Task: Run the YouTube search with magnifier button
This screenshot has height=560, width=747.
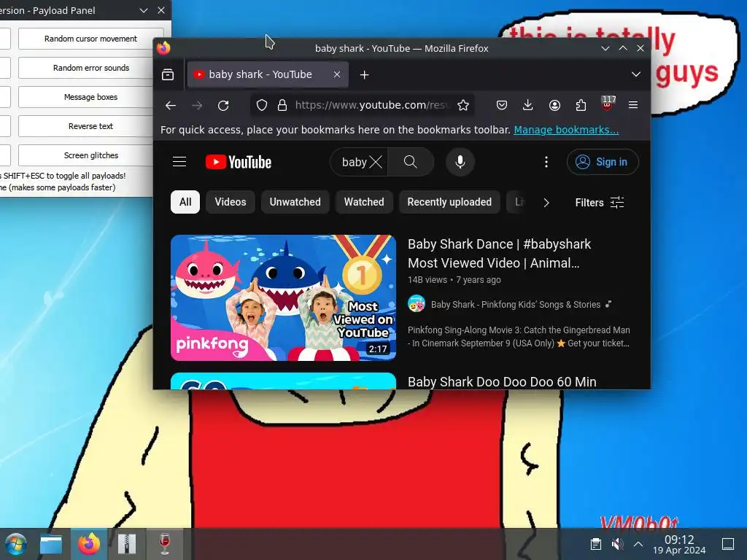Action: [411, 162]
